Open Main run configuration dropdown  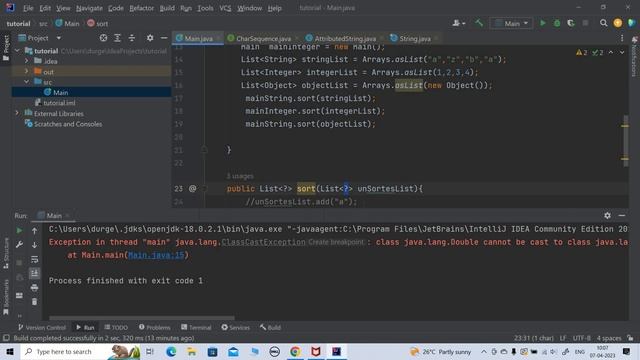pyautogui.click(x=511, y=23)
